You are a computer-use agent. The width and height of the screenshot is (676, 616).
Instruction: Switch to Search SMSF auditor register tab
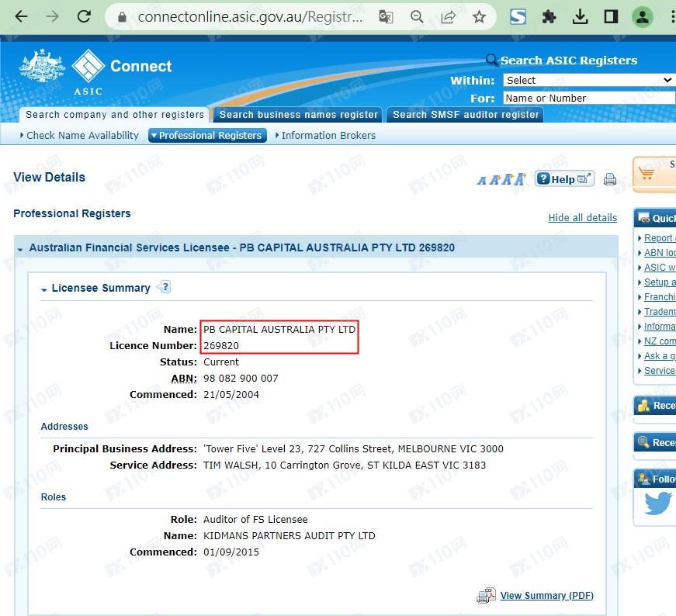point(465,115)
